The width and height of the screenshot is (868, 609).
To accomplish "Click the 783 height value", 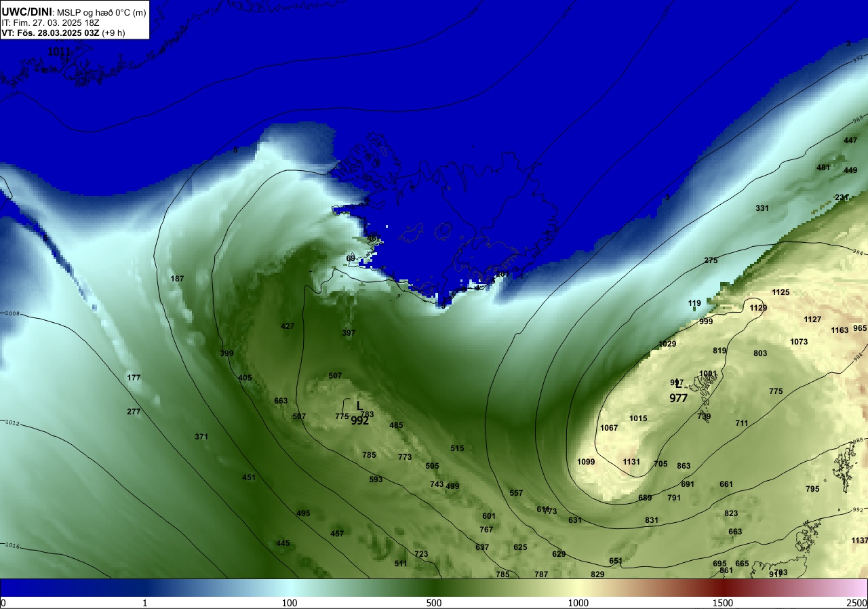I will [367, 414].
